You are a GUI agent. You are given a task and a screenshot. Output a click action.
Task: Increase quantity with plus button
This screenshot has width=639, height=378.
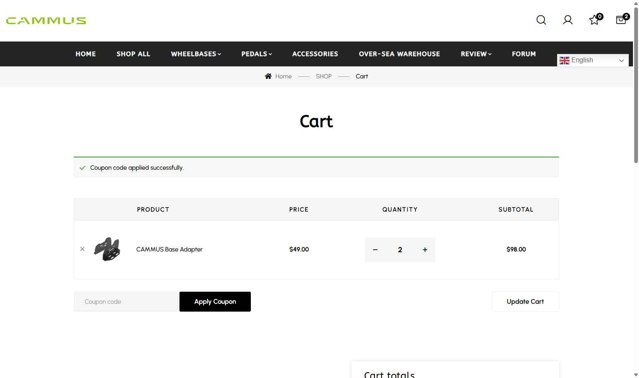click(x=425, y=250)
